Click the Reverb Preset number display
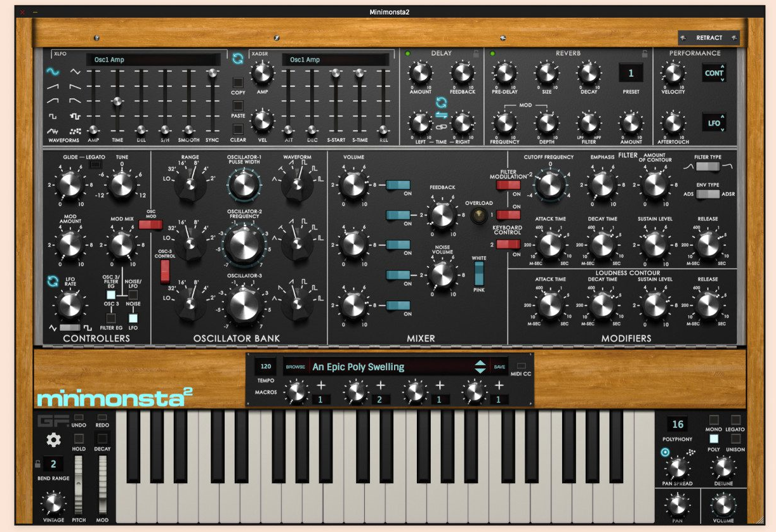The width and height of the screenshot is (776, 532). point(631,73)
